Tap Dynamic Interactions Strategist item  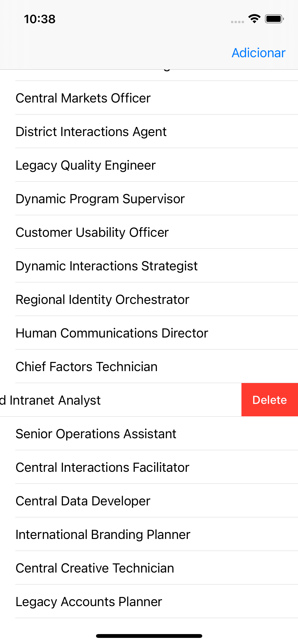click(x=149, y=266)
